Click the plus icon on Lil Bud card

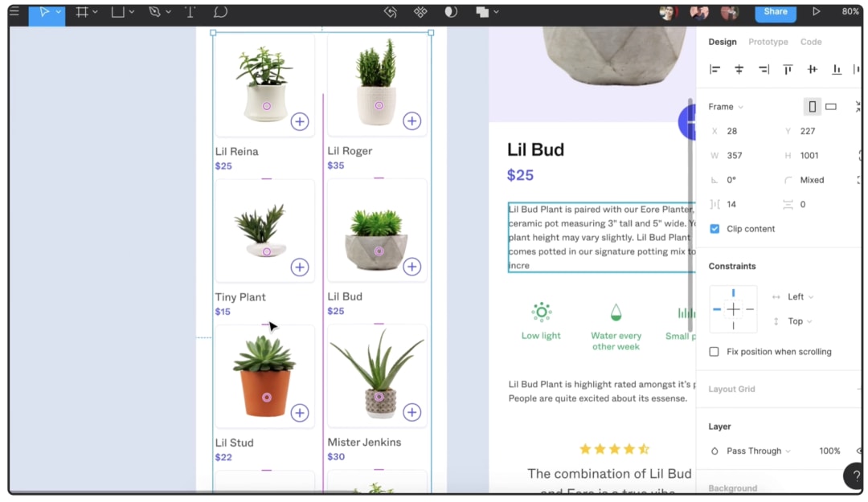[x=411, y=266]
